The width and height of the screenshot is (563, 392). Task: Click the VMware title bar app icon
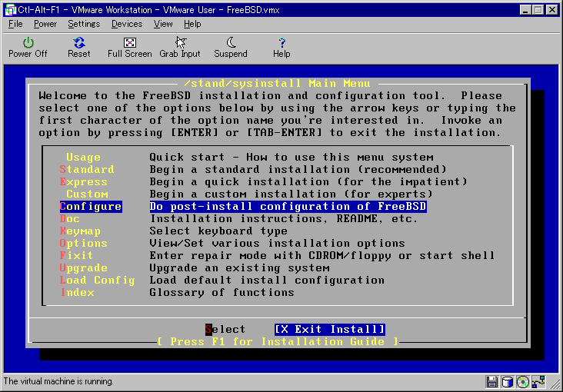(x=11, y=10)
